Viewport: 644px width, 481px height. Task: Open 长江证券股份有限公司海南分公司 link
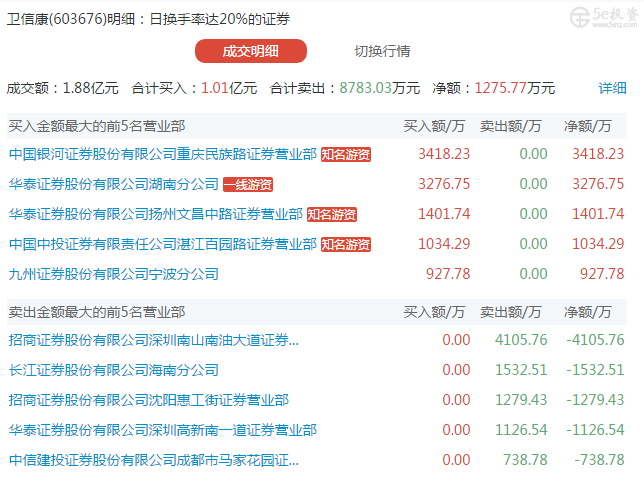(x=114, y=370)
